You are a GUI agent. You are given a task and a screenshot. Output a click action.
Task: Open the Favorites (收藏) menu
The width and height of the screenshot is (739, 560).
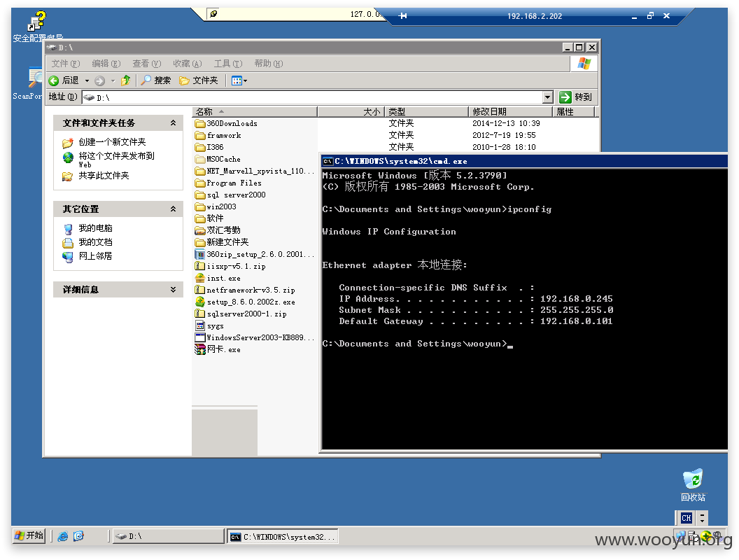point(187,64)
